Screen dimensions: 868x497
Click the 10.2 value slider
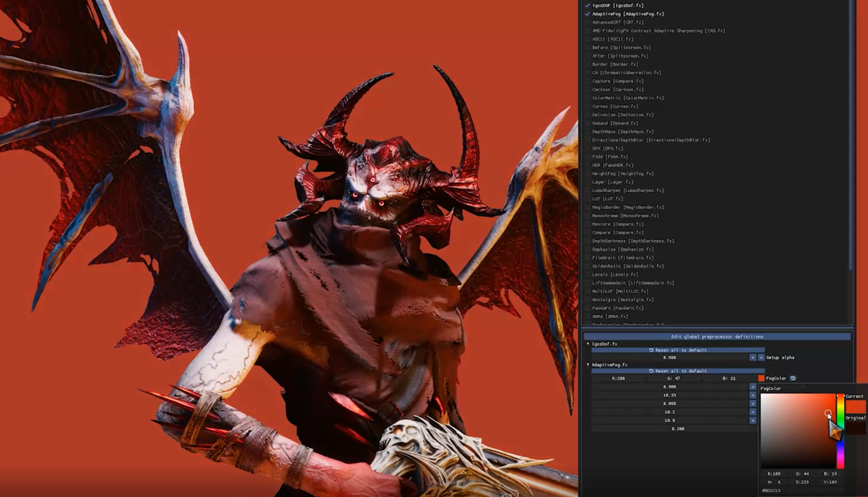(x=669, y=412)
